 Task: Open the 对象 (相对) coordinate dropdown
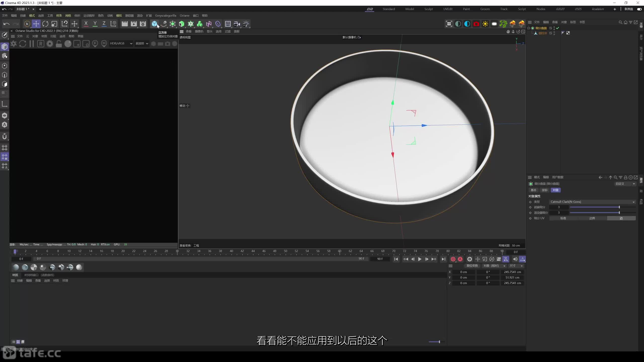coord(494,266)
